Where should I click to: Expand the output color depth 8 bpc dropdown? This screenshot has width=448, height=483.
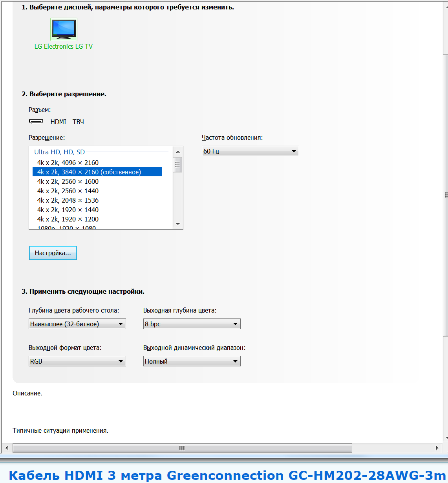192,324
